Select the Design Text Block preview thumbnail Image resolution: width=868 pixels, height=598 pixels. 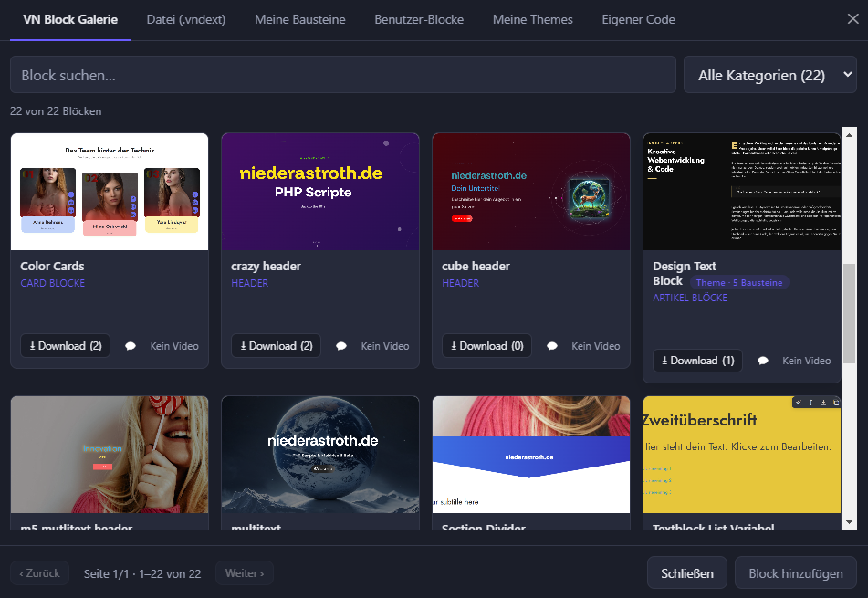742,192
